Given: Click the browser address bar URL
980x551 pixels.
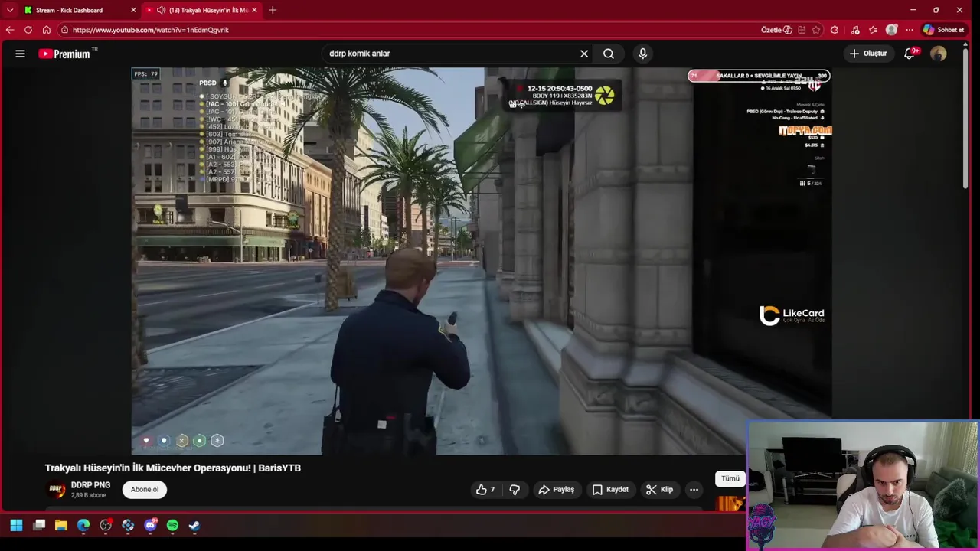Looking at the screenshot, I should (151, 30).
